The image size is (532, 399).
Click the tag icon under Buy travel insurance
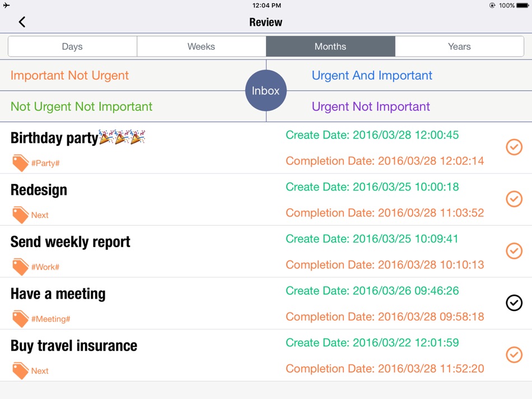(20, 371)
